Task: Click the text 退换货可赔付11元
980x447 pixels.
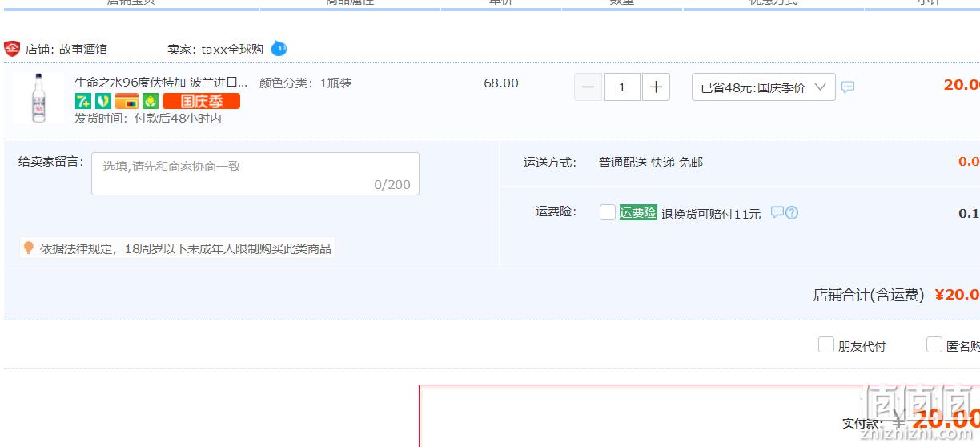Action: 711,214
